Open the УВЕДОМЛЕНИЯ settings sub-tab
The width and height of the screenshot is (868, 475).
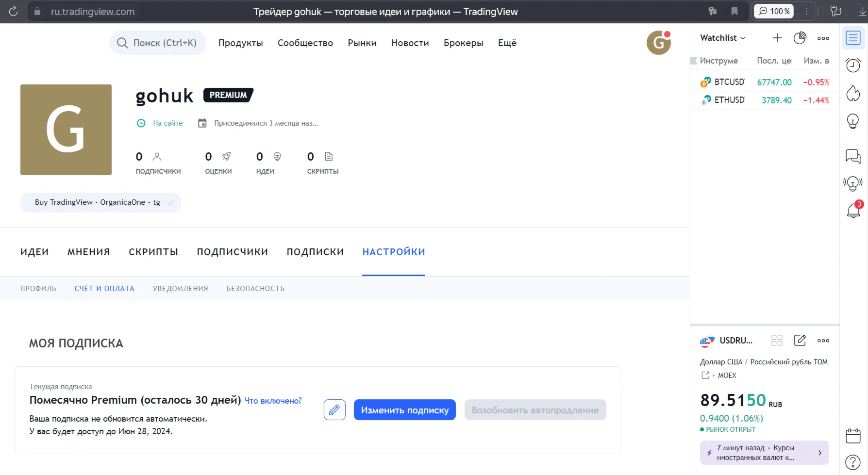(181, 289)
